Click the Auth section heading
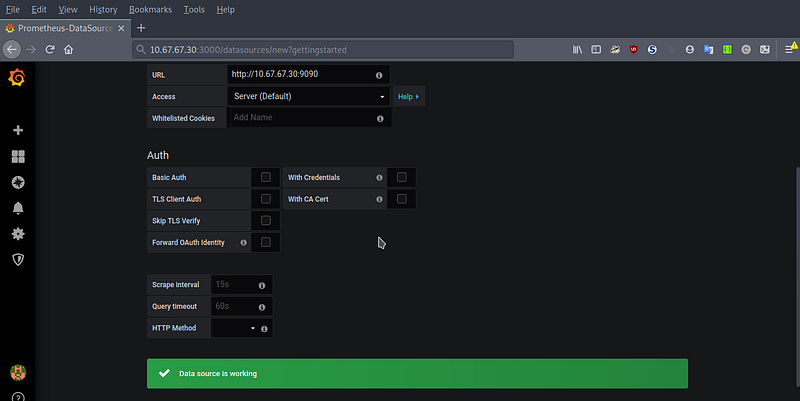This screenshot has width=800, height=401. 158,155
